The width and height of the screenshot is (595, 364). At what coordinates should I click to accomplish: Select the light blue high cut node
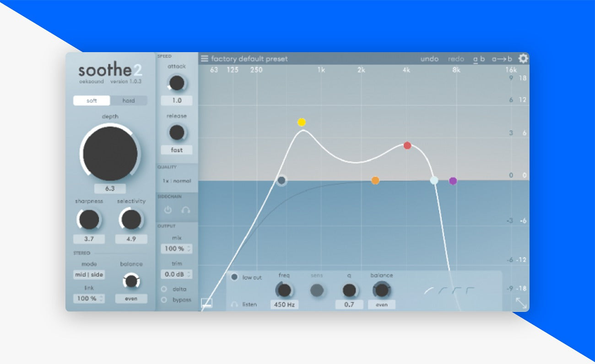point(434,180)
